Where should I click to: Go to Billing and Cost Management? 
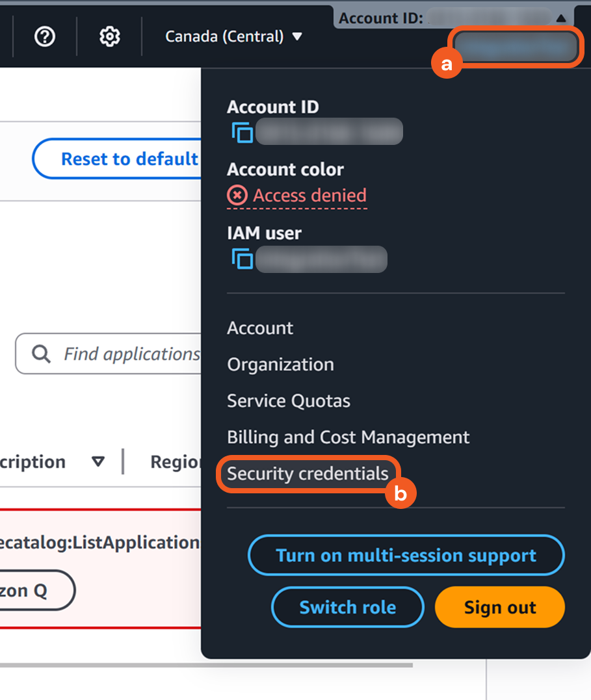tap(348, 437)
